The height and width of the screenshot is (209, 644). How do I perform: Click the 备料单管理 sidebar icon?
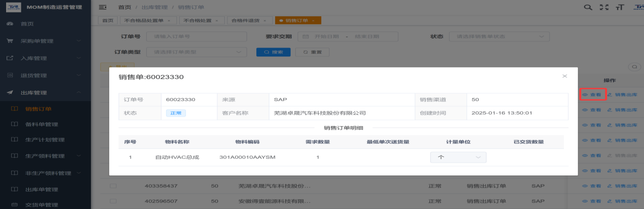pyautogui.click(x=14, y=124)
